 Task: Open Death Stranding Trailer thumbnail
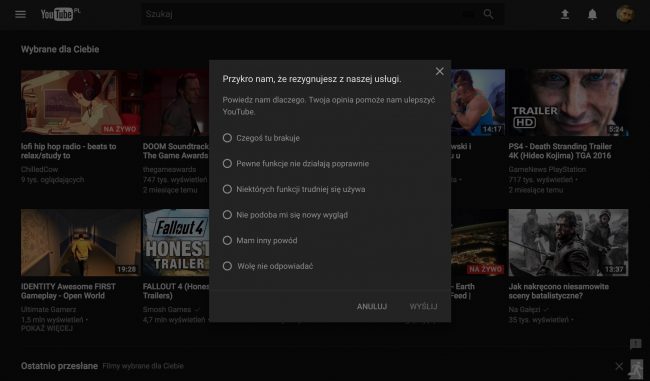coord(568,102)
